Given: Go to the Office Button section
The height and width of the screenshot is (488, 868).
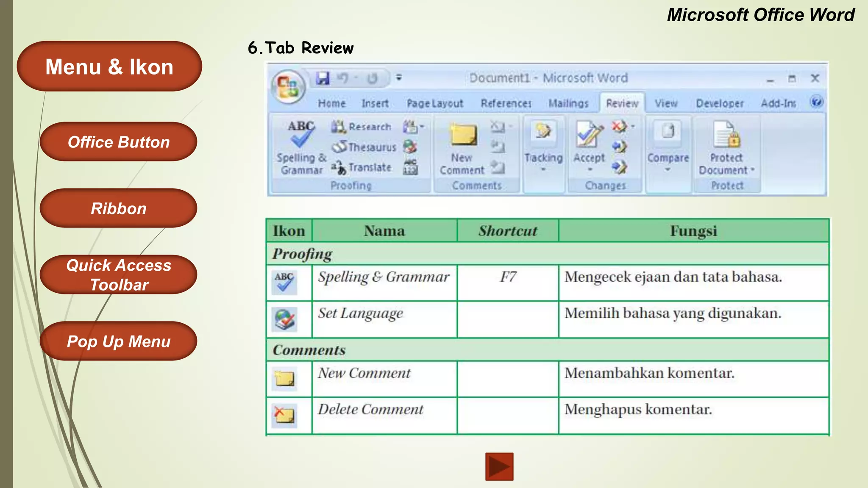Looking at the screenshot, I should click(x=118, y=141).
